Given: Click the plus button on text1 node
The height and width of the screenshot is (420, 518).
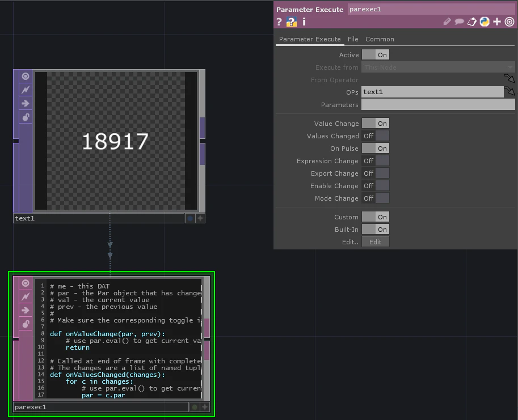Looking at the screenshot, I should click(x=200, y=218).
